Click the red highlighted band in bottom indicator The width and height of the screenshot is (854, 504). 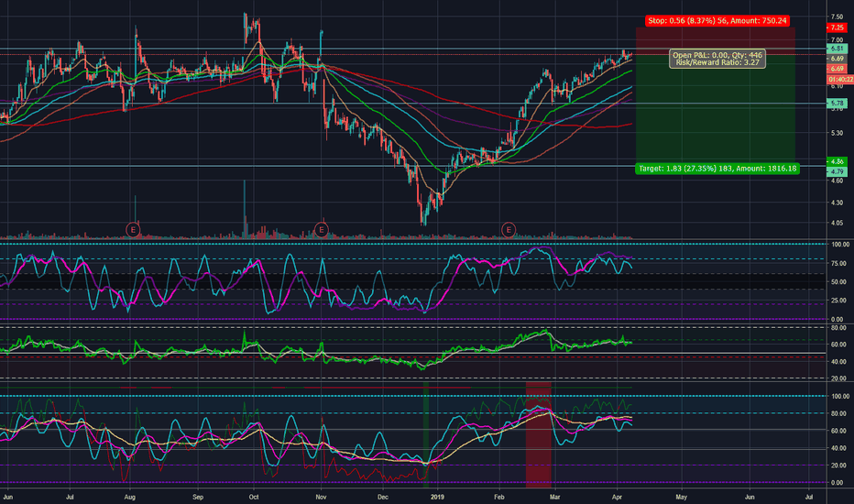pos(539,434)
